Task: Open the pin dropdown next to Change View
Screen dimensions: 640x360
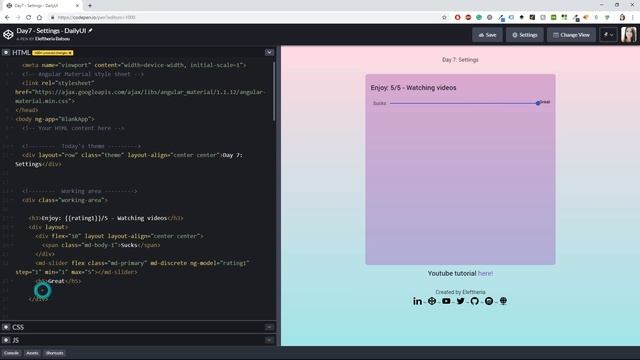Action: click(x=609, y=35)
